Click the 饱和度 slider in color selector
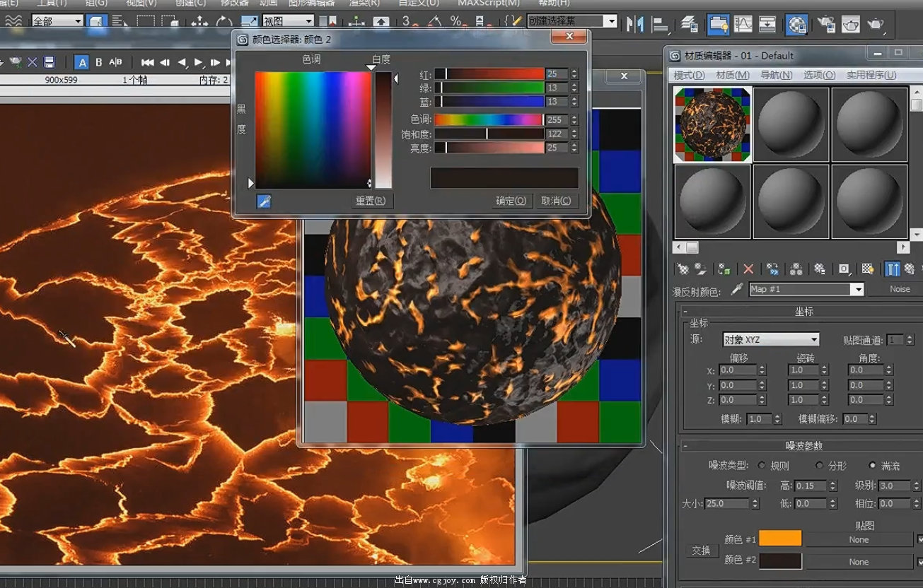The height and width of the screenshot is (588, 923). pyautogui.click(x=489, y=134)
